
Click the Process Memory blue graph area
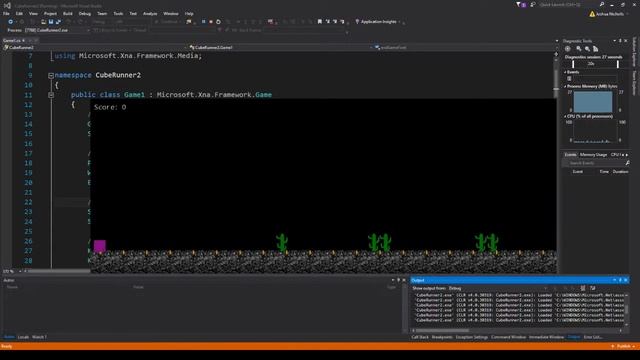coord(593,102)
